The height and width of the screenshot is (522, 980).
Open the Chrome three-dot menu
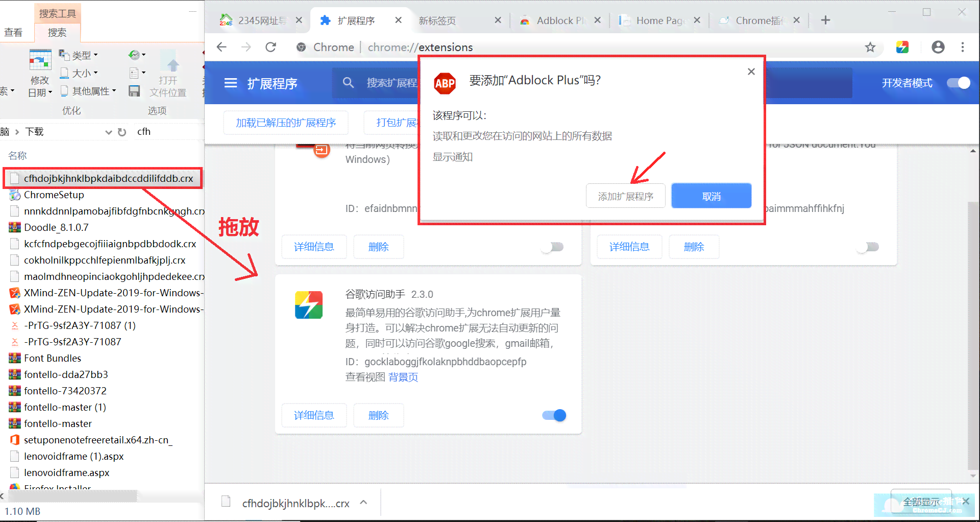[x=963, y=47]
